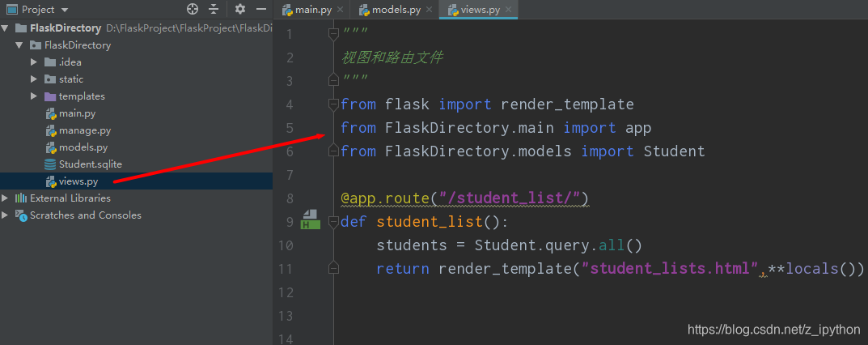Expand the templates folder
868x345 pixels.
34,96
